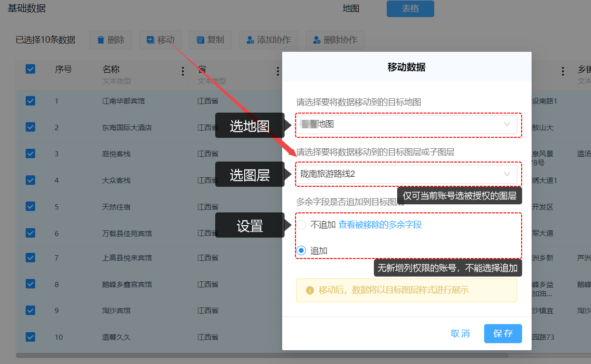This screenshot has width=591, height=364.
Task: Open the 陇南旅游路线2 layer dropdown
Action: click(x=407, y=174)
